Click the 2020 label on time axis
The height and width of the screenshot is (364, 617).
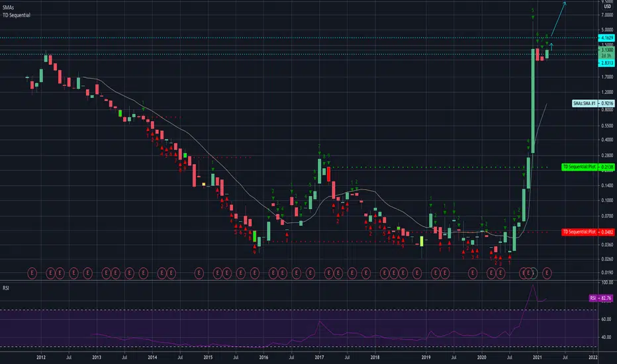point(482,357)
